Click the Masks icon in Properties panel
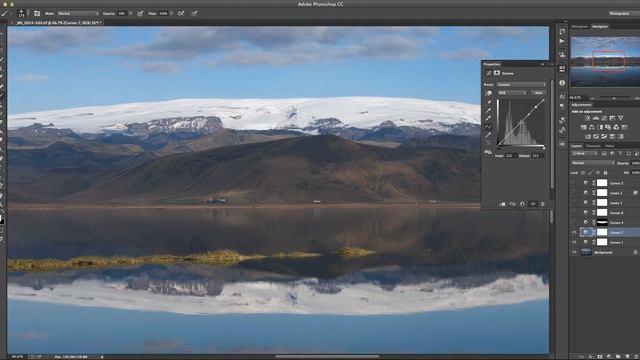640x360 pixels. [497, 73]
